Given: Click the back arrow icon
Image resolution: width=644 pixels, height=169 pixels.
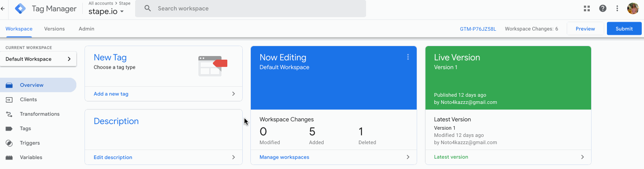Looking at the screenshot, I should click(x=3, y=8).
